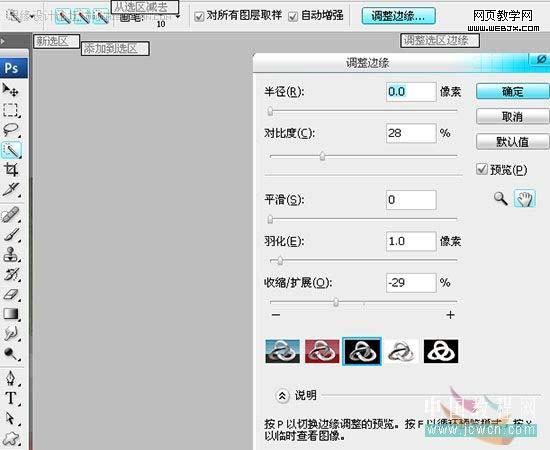Select the Healing Brush tool
550x450 pixels.
click(x=11, y=215)
